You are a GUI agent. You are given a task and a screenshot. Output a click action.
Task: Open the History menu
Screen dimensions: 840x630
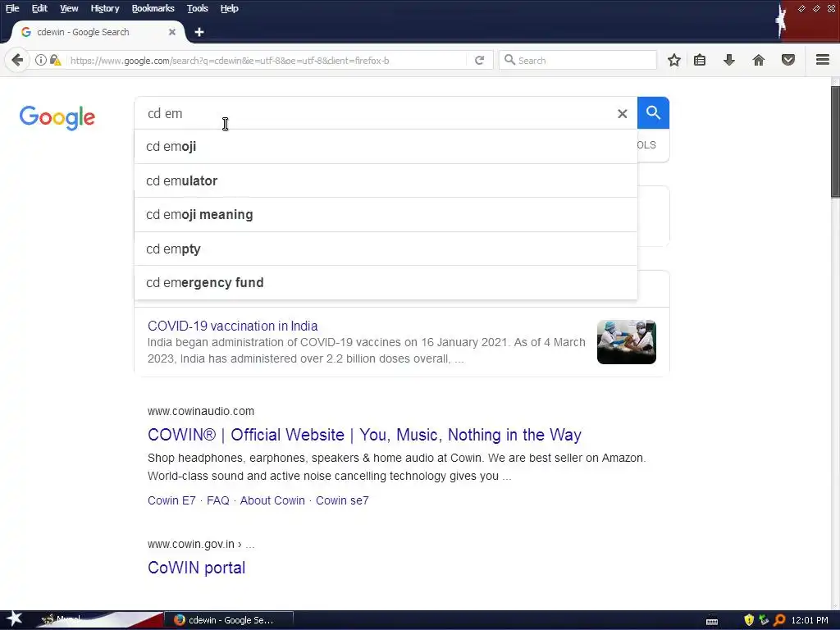(105, 8)
